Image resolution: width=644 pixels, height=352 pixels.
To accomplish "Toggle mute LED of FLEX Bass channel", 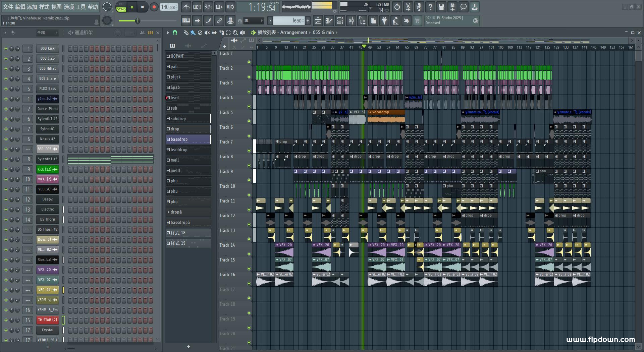I will tap(6, 89).
